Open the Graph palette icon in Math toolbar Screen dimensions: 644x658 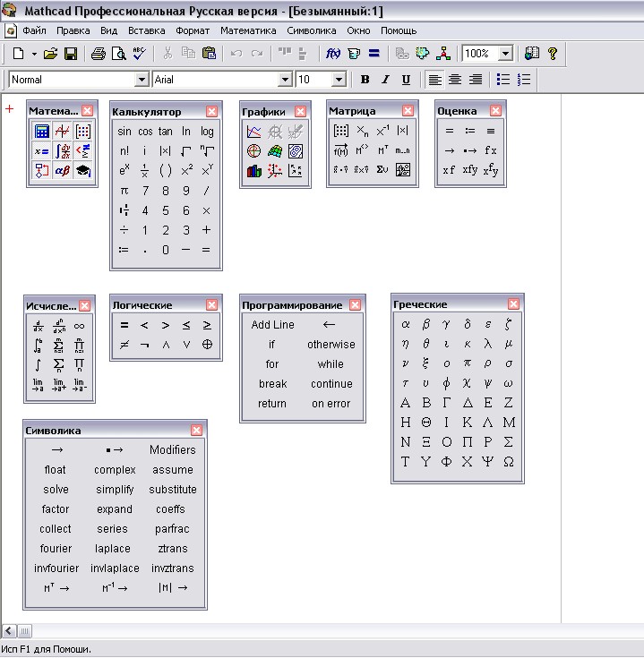click(x=62, y=132)
